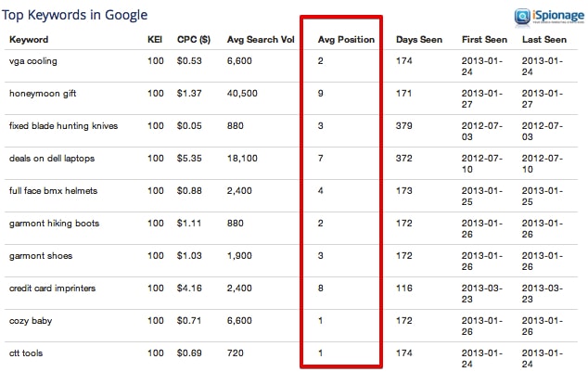Click CPC value $1.37 for honeymoon gift
The height and width of the screenshot is (372, 588).
point(189,94)
